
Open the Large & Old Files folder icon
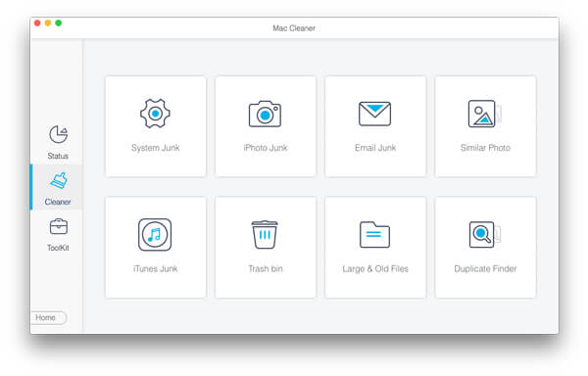pos(374,235)
